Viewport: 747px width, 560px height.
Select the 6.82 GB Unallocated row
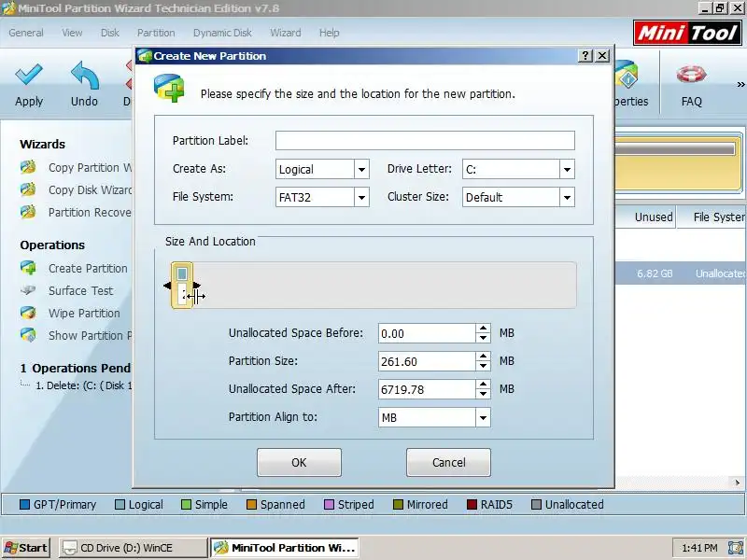point(681,273)
